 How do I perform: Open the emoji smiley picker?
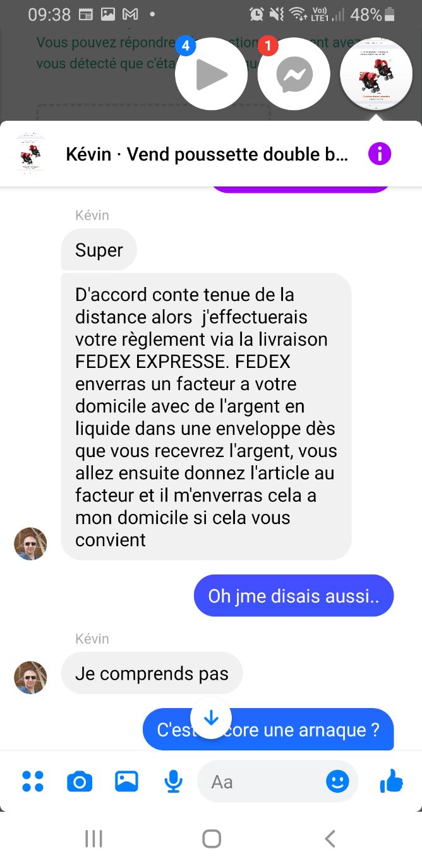tap(337, 782)
